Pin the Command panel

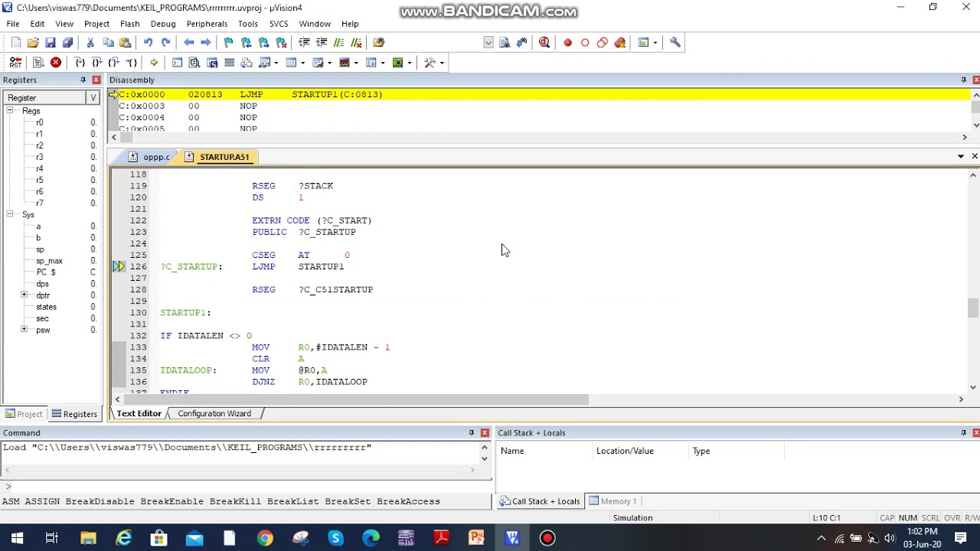pos(472,433)
